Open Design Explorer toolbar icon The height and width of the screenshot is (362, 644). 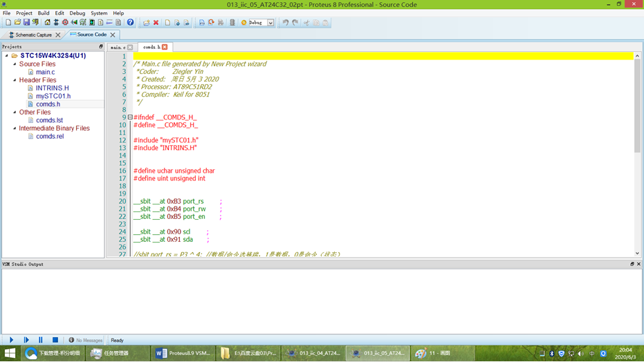[92, 23]
